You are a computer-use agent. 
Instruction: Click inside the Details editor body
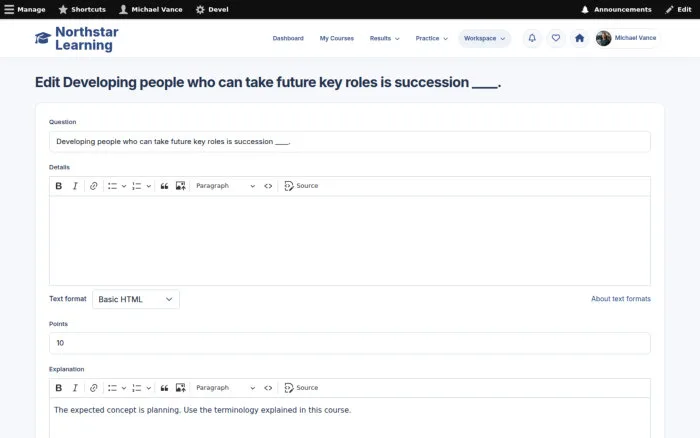350,241
